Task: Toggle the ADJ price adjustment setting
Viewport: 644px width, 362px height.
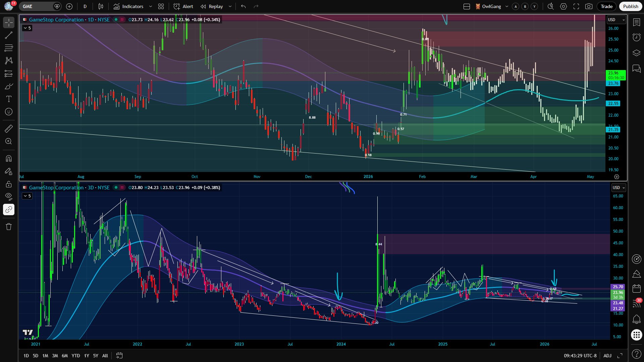Action: (607, 356)
